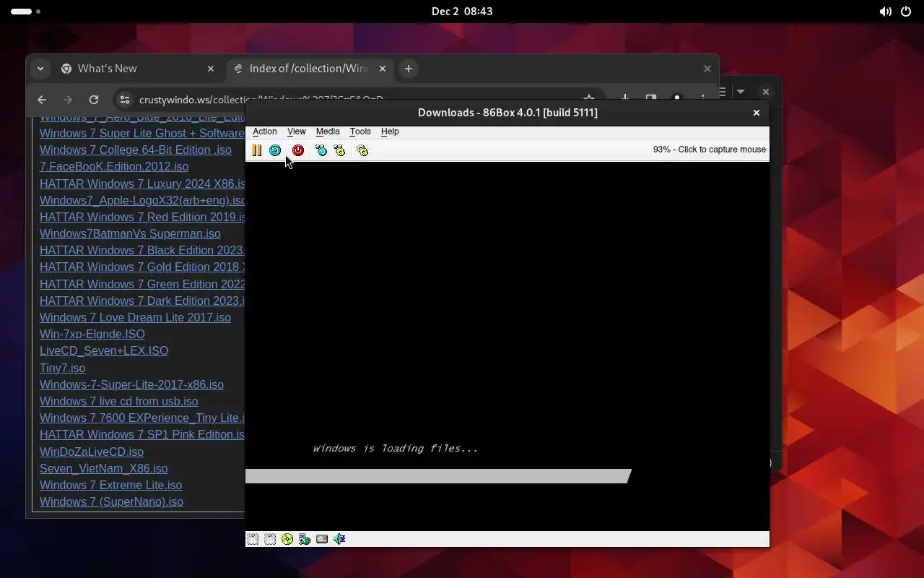
Task: Pause the 86Box emulation
Action: (x=257, y=150)
